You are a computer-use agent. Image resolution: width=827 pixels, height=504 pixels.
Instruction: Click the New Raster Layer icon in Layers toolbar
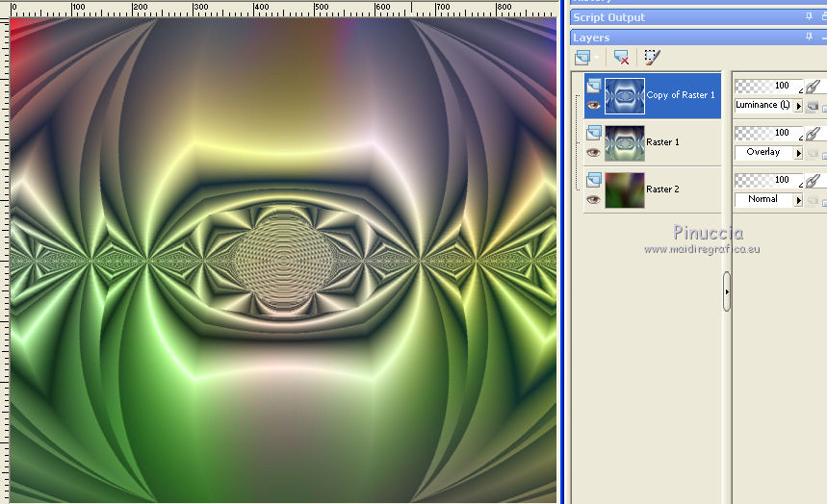(582, 57)
